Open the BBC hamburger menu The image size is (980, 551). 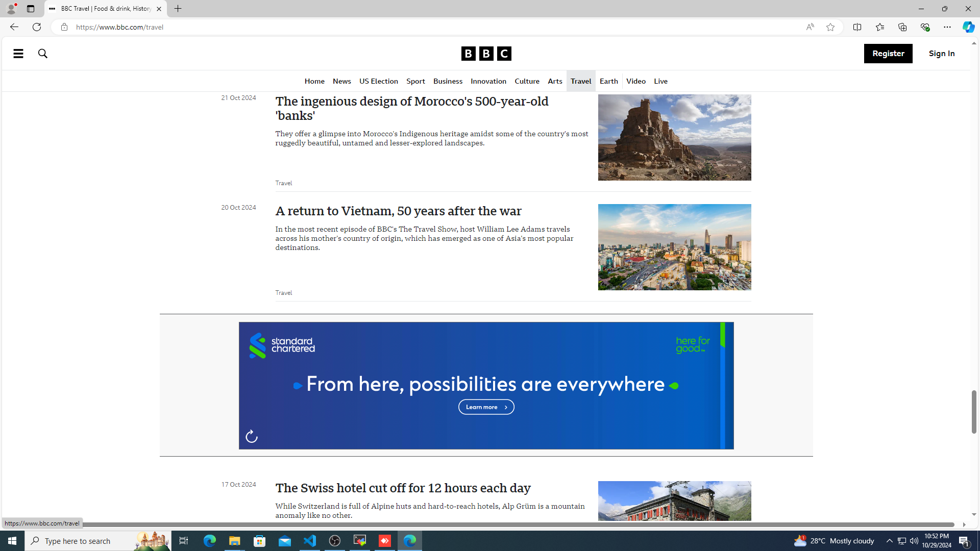[18, 54]
